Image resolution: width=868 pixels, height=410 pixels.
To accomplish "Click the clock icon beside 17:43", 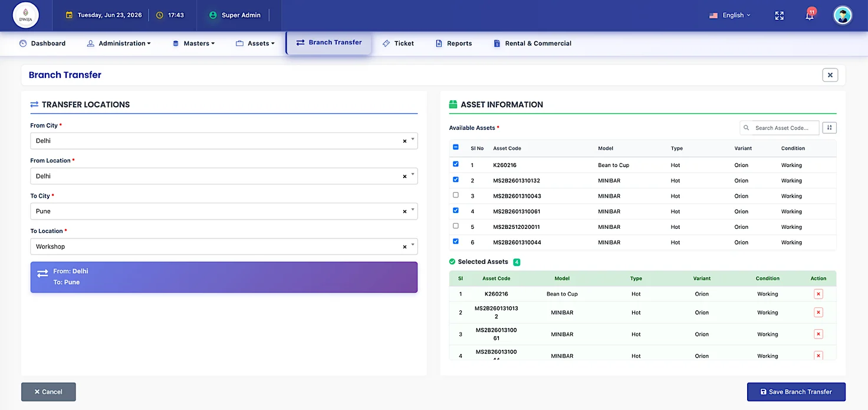I will tap(160, 15).
